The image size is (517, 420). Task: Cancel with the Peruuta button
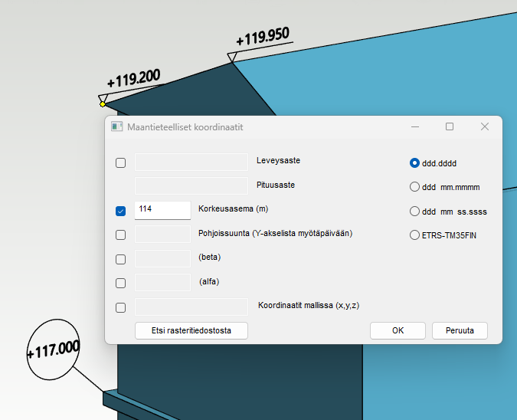pos(460,330)
